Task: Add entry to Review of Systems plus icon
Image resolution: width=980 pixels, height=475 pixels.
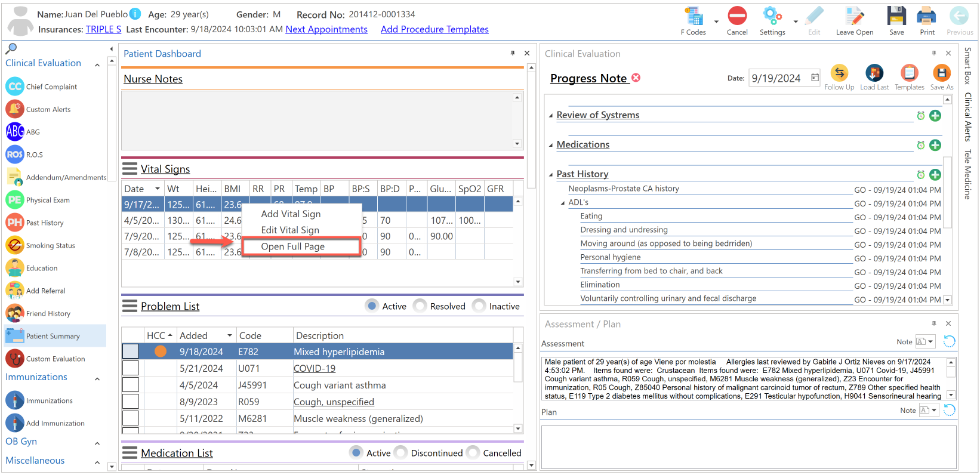Action: (x=935, y=116)
